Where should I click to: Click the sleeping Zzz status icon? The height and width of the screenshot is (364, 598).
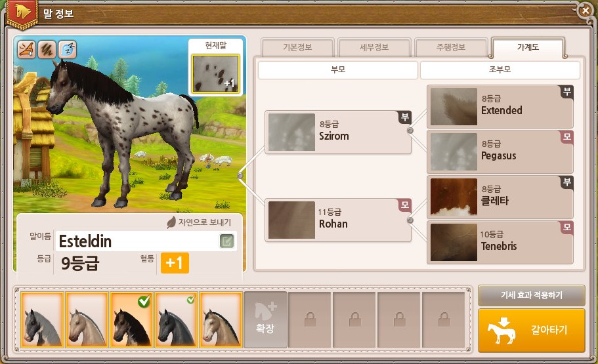coord(68,50)
